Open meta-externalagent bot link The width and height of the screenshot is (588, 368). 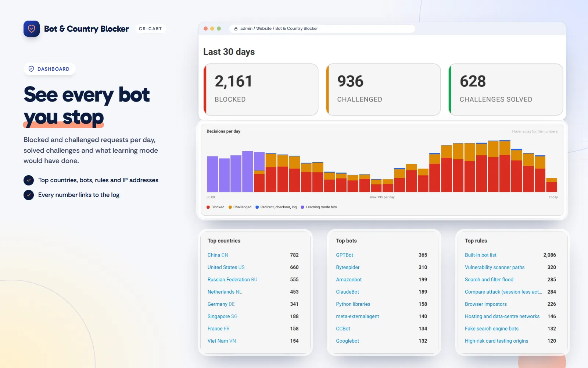(358, 316)
